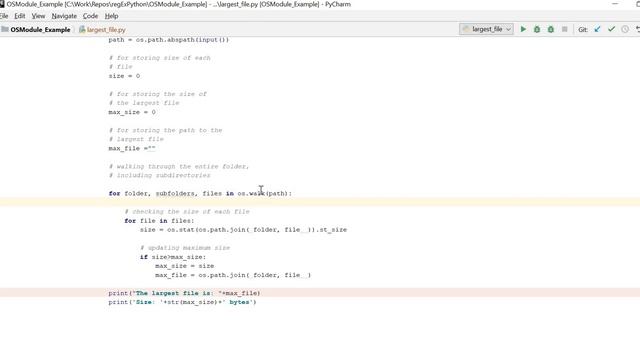
Task: Click the line 'size = 0'
Action: (124, 76)
